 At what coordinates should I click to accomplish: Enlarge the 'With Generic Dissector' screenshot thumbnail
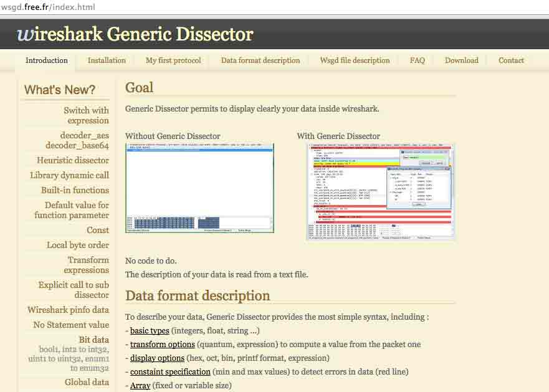pos(381,191)
